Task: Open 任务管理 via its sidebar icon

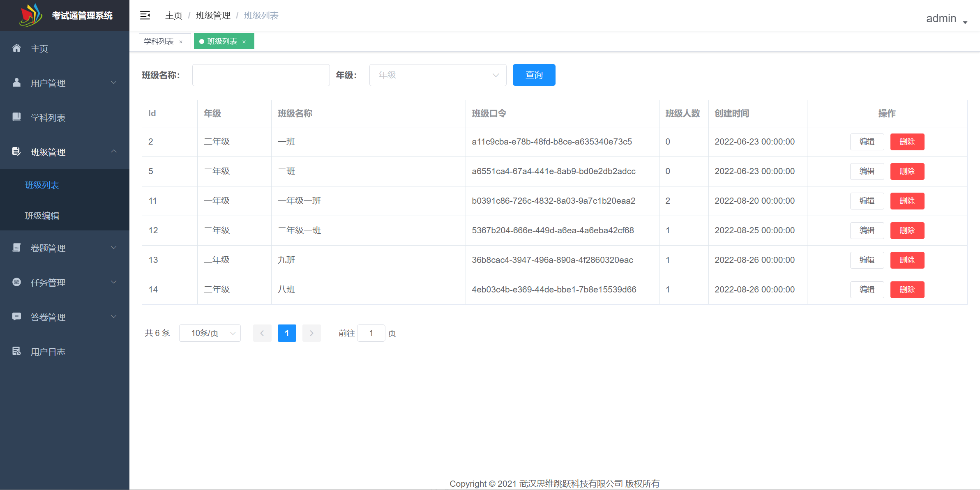Action: [x=16, y=282]
